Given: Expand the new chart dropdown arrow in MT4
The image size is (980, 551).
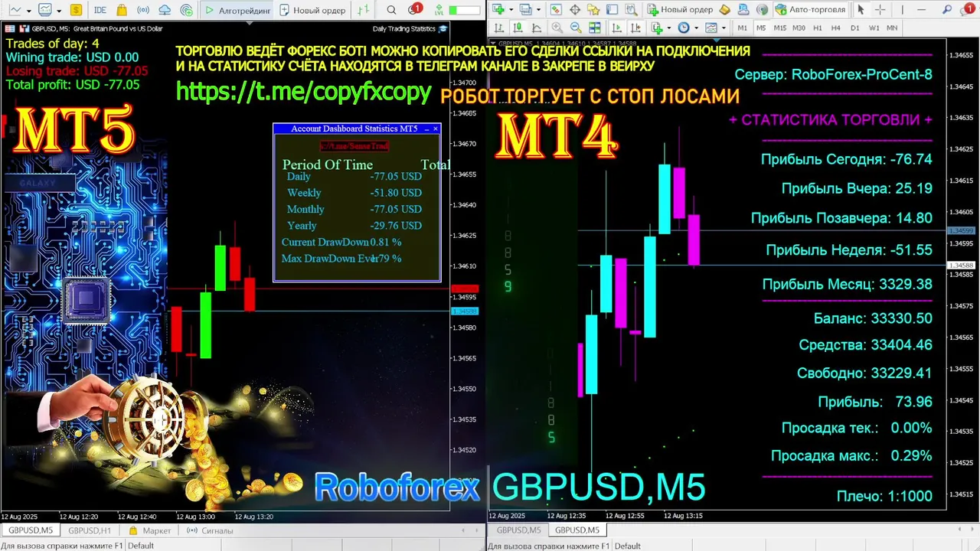Looking at the screenshot, I should [x=511, y=9].
